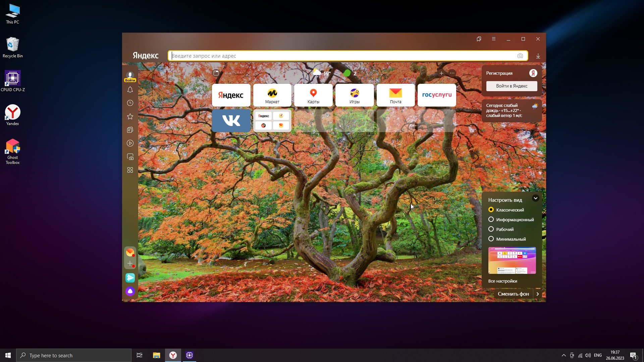644x362 pixels.
Task: Click camera image search icon
Action: (x=520, y=56)
